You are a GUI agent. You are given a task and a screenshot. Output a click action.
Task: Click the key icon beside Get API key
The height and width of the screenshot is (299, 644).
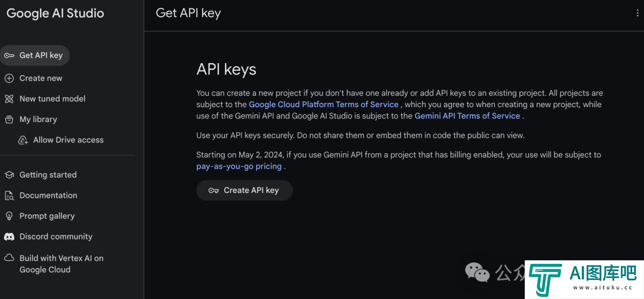[x=9, y=55]
